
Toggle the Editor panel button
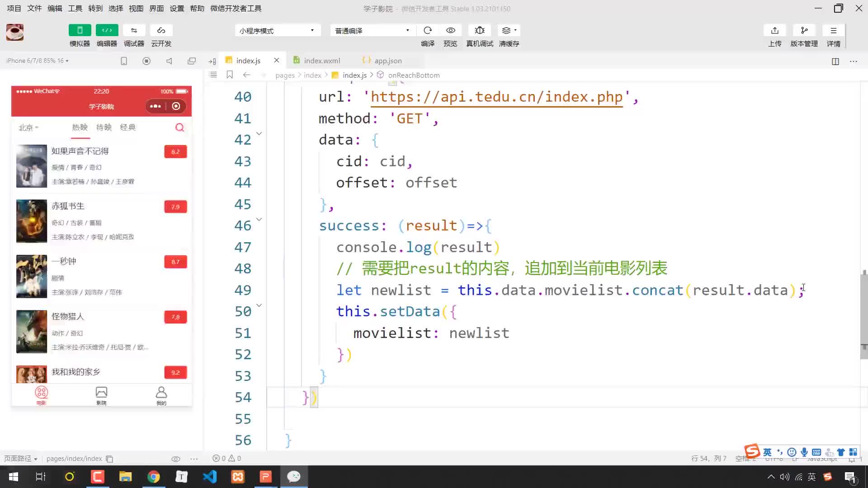pyautogui.click(x=107, y=30)
